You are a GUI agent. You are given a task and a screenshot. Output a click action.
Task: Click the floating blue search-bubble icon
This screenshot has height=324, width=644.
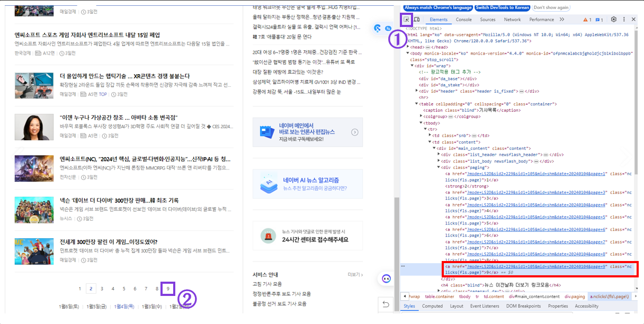378,28
